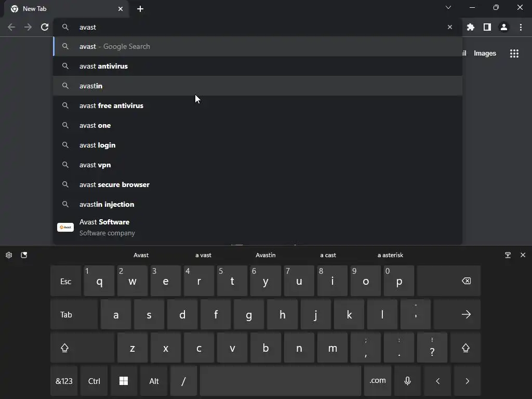Tap the Windows logo key

(124, 381)
